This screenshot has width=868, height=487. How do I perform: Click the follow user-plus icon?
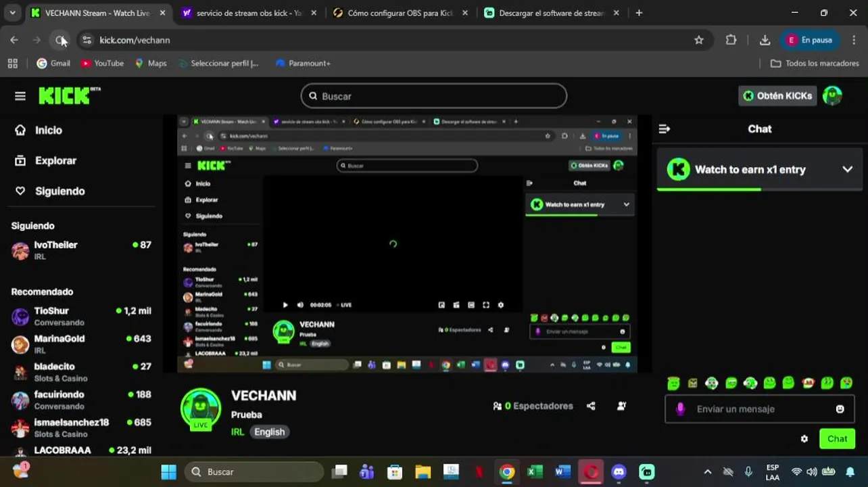(x=621, y=406)
